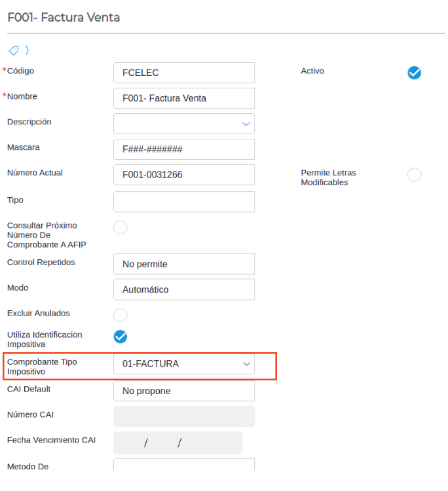Edit the Número Actual field
This screenshot has width=448, height=491.
183,175
